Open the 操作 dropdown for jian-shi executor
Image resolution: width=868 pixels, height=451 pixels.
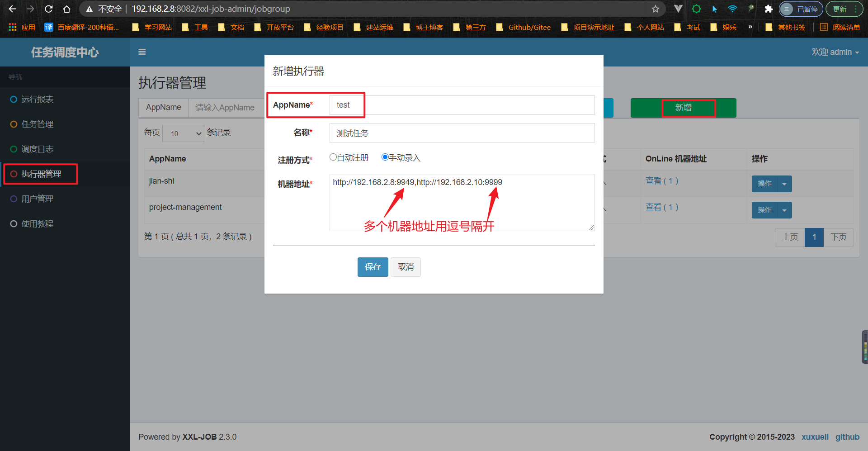pyautogui.click(x=783, y=184)
